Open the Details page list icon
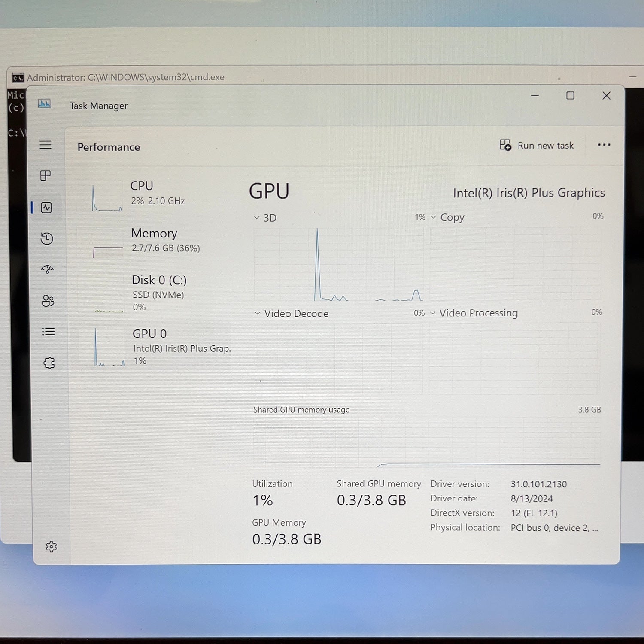This screenshot has height=644, width=644. 48,332
